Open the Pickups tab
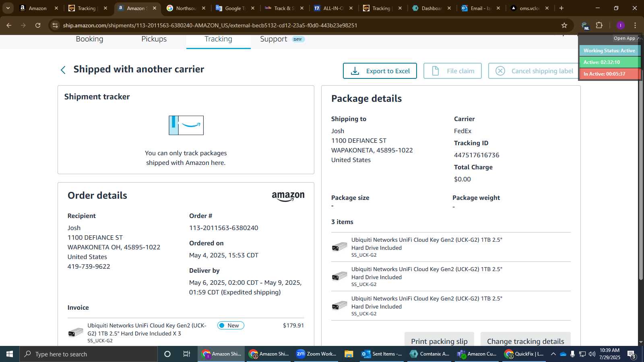This screenshot has height=362, width=644. click(154, 39)
